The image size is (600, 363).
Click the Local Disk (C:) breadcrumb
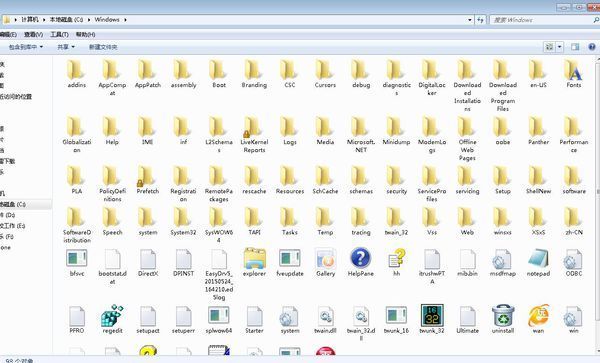[66, 20]
